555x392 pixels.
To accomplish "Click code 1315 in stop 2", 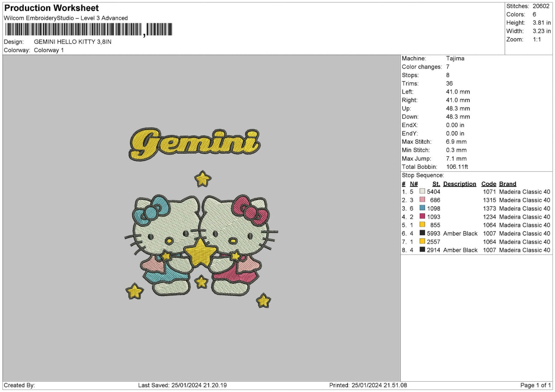I will [489, 200].
